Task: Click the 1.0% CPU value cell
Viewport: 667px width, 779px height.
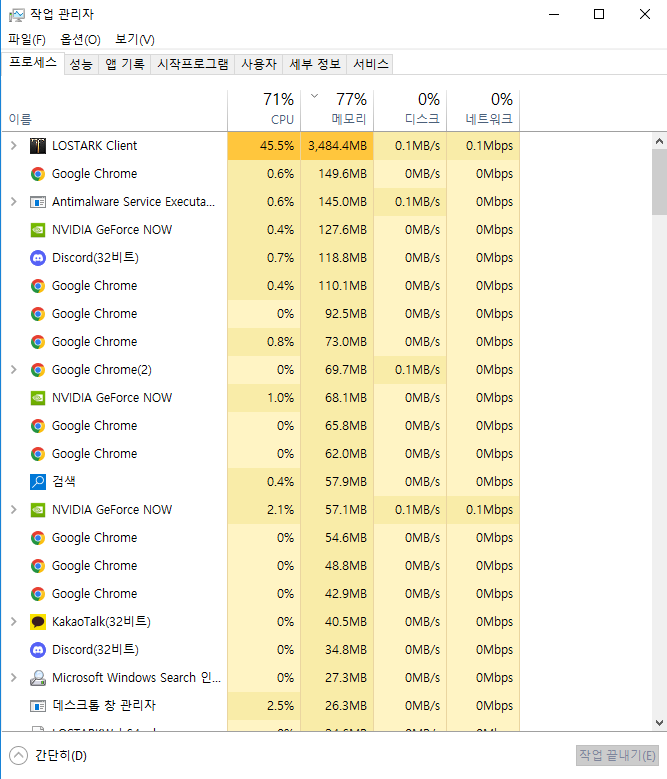Action: (264, 397)
